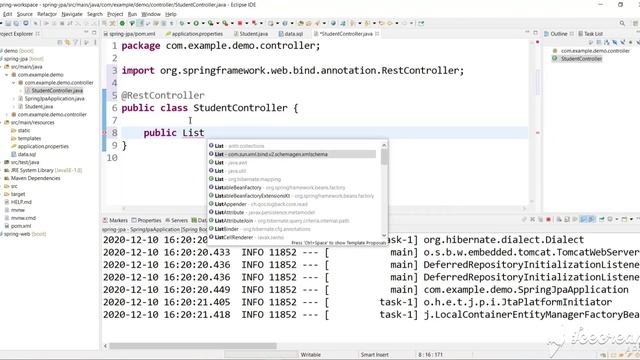
Task: Open the Refactor menu
Action: pyautogui.click(x=47, y=14)
